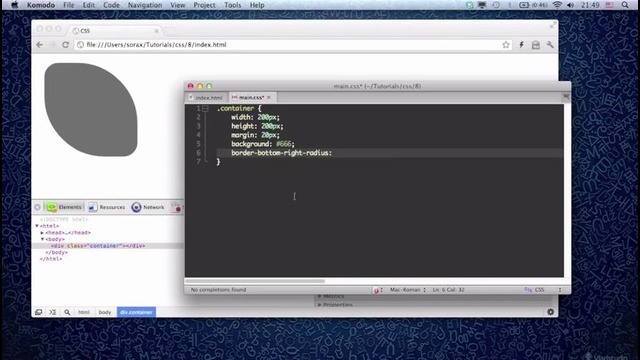Viewport: 640px width, 360px height.
Task: Open Spotlight search in menu bar
Action: (x=625, y=5)
